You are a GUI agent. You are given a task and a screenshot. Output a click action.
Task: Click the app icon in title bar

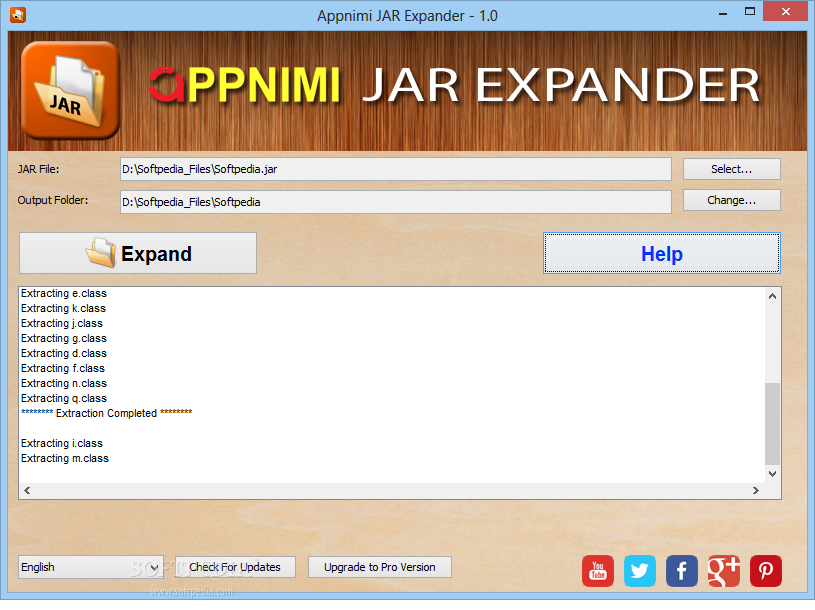point(18,15)
